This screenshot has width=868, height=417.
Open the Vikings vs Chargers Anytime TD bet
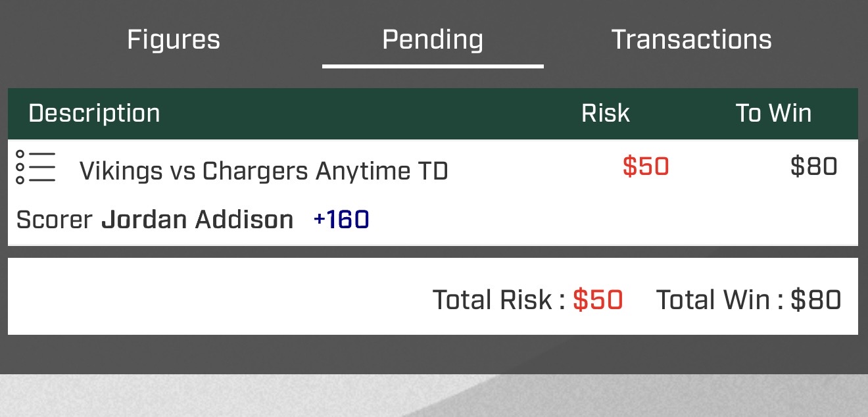(264, 171)
